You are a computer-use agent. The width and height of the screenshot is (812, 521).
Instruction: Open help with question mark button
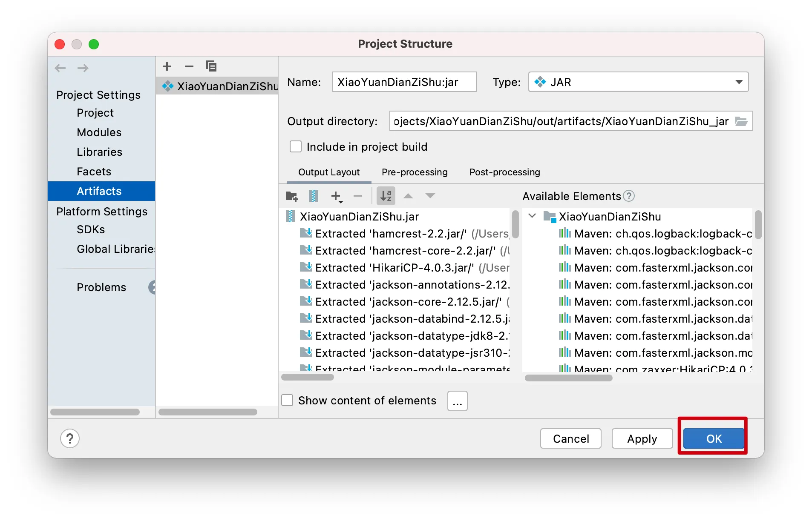click(x=70, y=438)
